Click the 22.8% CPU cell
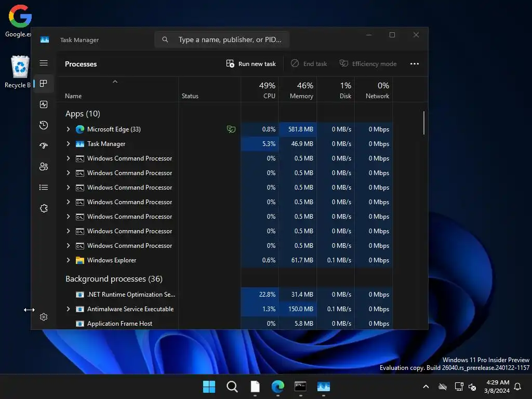This screenshot has height=399, width=532. 260,295
